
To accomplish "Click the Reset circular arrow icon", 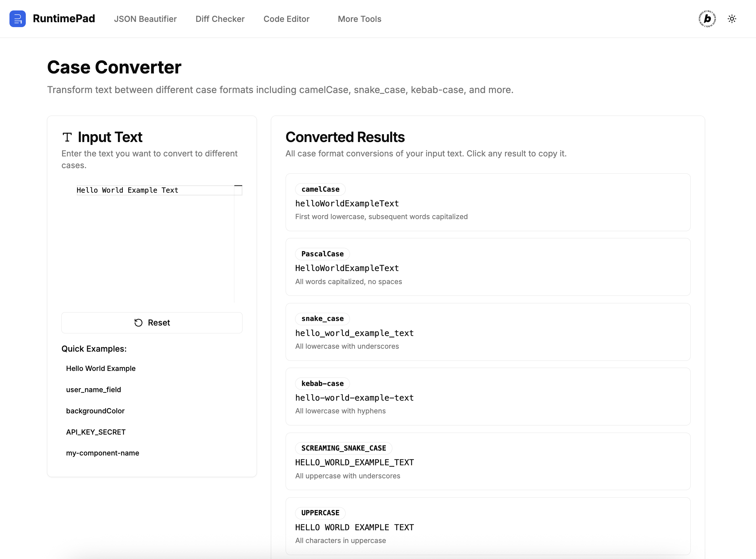I will tap(138, 323).
